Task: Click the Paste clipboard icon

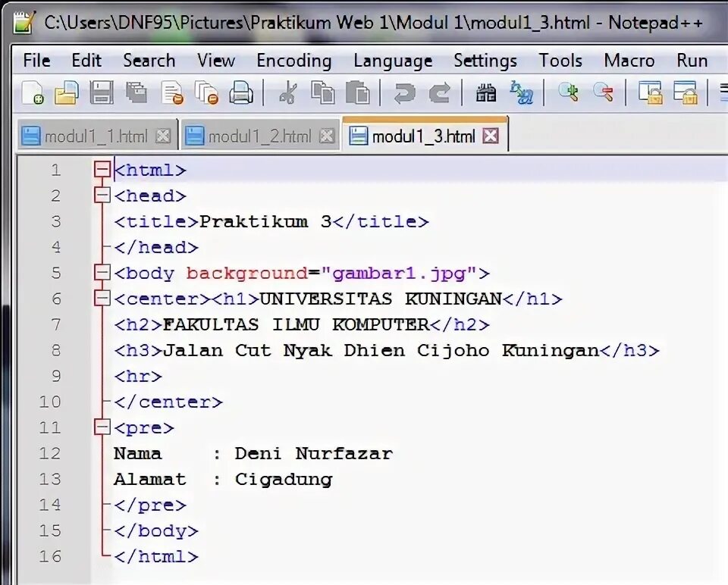Action: coord(358,92)
